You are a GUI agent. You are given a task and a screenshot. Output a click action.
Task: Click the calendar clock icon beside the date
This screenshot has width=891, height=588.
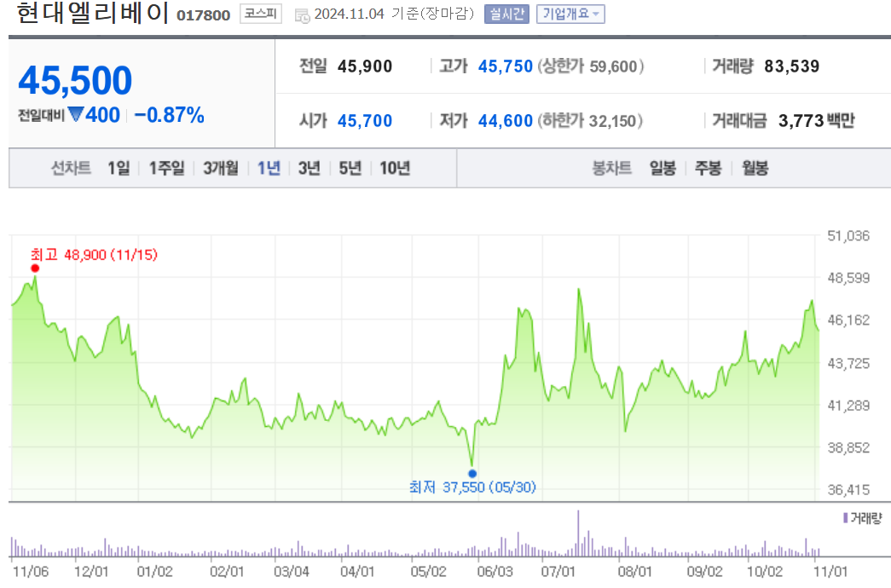point(303,16)
